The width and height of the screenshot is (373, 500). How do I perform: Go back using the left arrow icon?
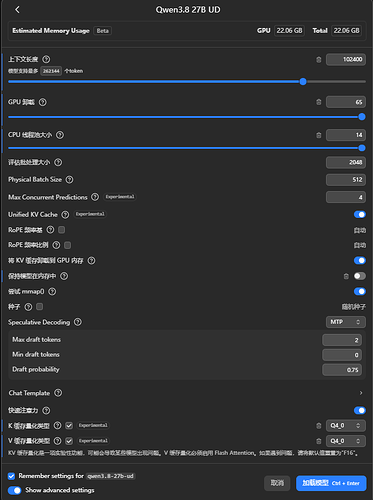17,10
